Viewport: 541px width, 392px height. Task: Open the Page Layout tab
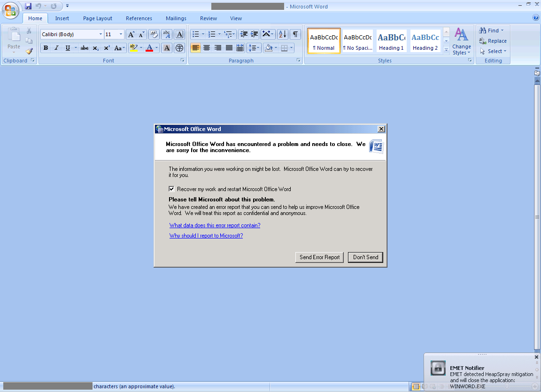tap(98, 18)
